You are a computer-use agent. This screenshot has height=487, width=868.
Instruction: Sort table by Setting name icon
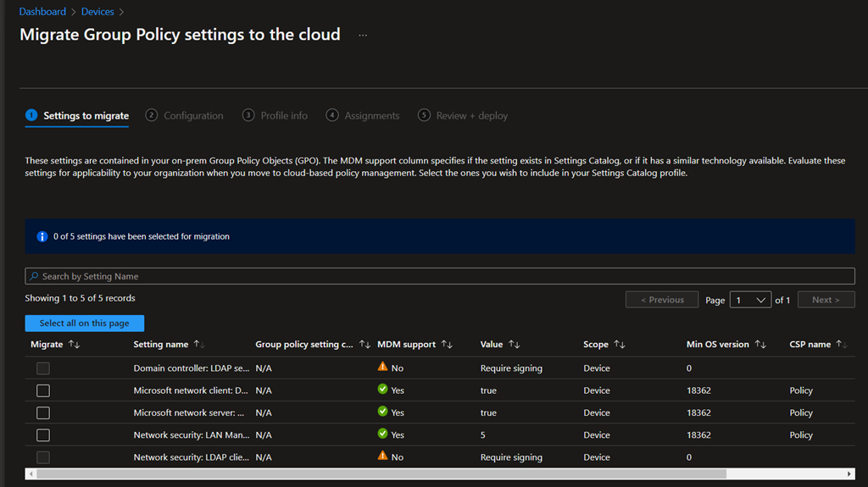[199, 345]
